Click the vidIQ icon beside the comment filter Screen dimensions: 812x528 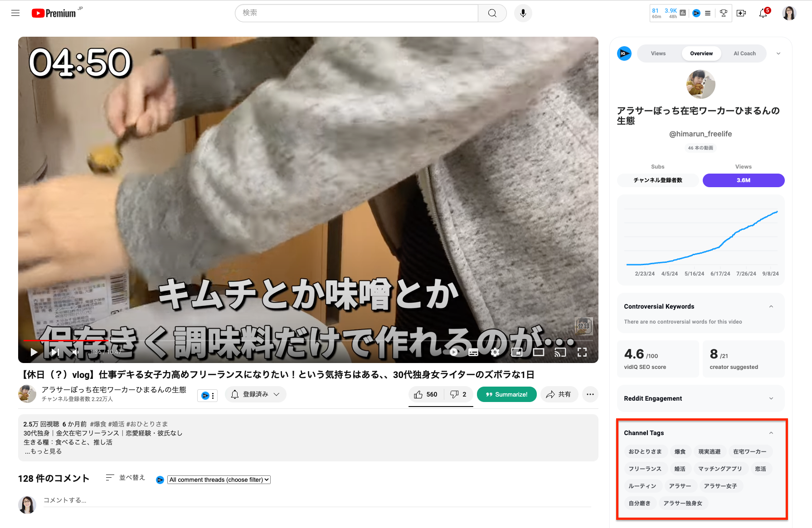click(x=160, y=480)
